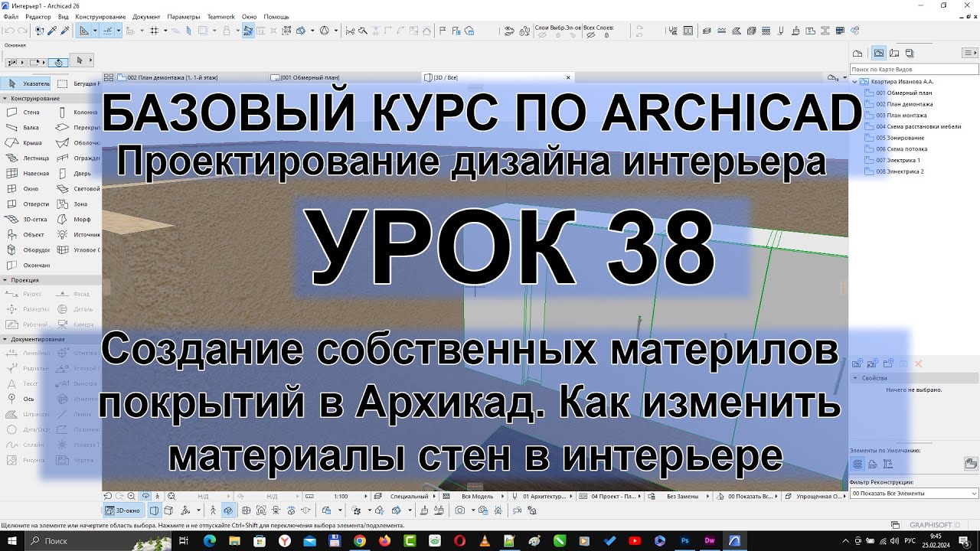Select the Морф morph tool

click(77, 220)
